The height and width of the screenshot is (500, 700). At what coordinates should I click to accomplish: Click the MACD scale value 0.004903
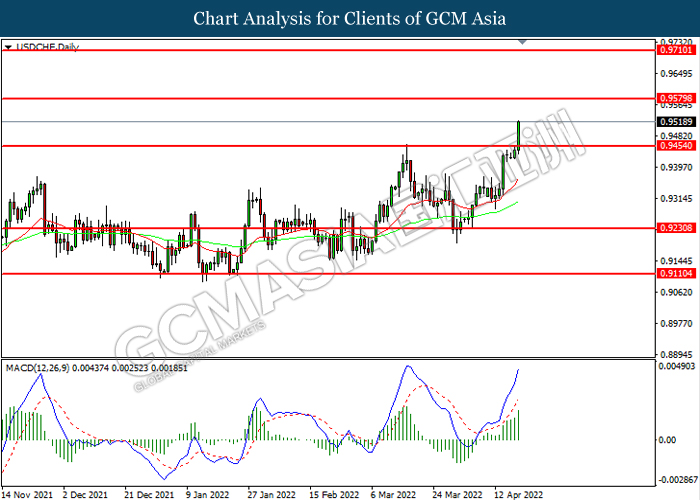[677, 366]
